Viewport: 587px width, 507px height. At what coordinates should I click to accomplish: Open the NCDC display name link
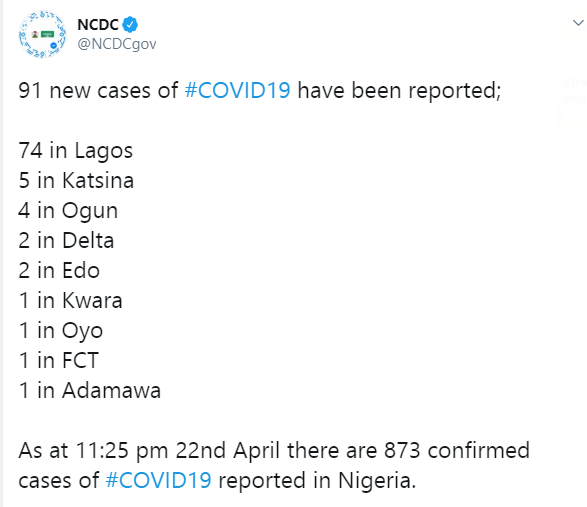[x=98, y=25]
